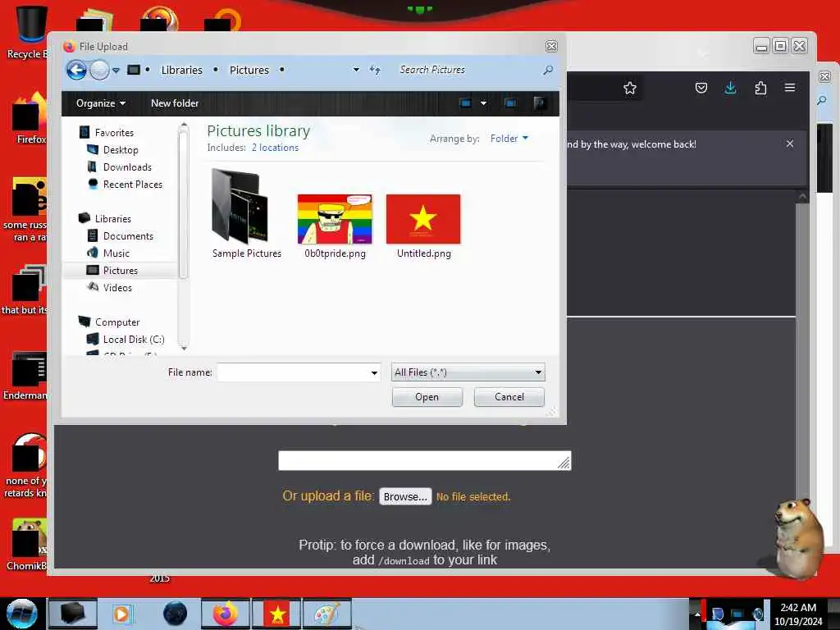Screen dimensions: 840x630
Task: Select Pictures in address breadcrumb
Action: (249, 71)
